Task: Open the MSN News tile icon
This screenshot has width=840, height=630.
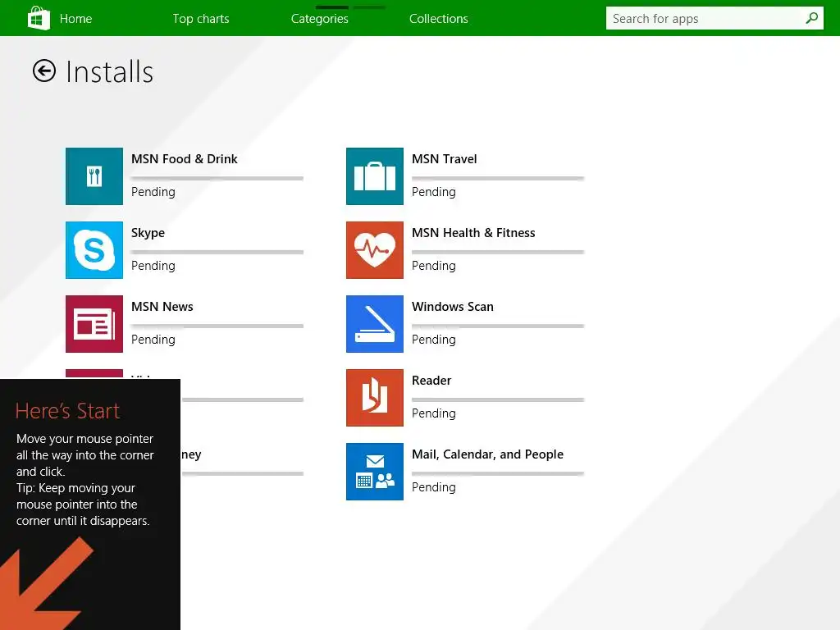Action: tap(94, 324)
